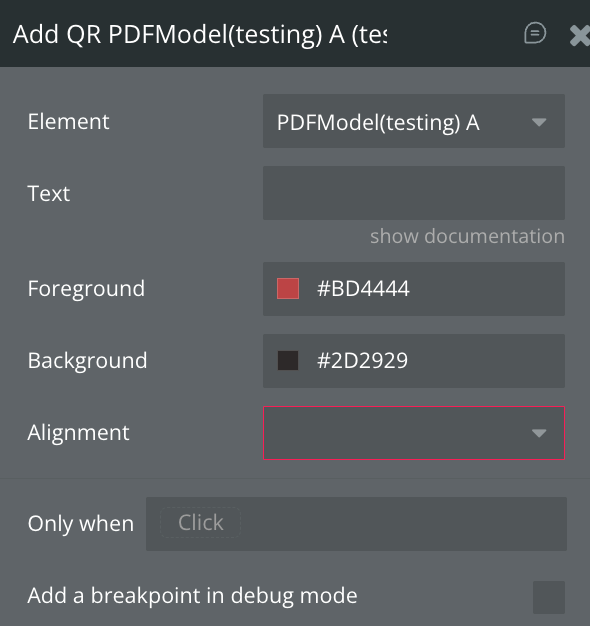This screenshot has height=626, width=590.
Task: Click the Alignment label text
Action: 78,433
